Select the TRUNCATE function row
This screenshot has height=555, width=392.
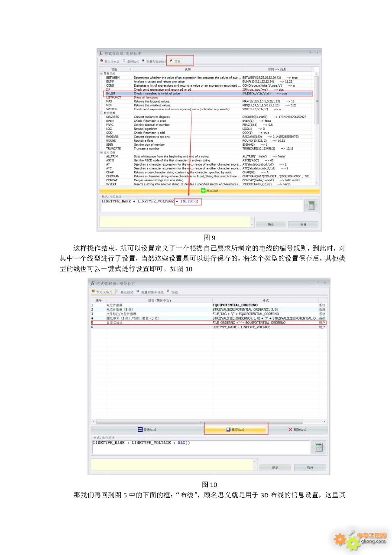tap(209, 148)
